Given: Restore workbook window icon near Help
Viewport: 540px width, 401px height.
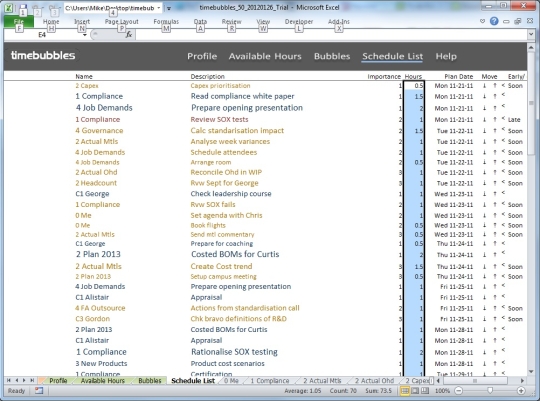Looking at the screenshot, I should (518, 21).
